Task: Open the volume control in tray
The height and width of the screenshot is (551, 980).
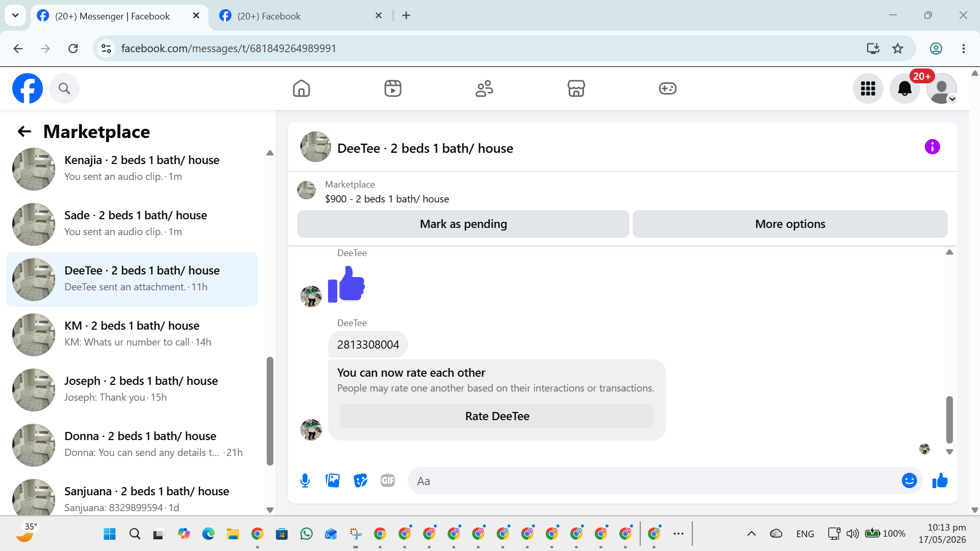Action: pyautogui.click(x=852, y=534)
